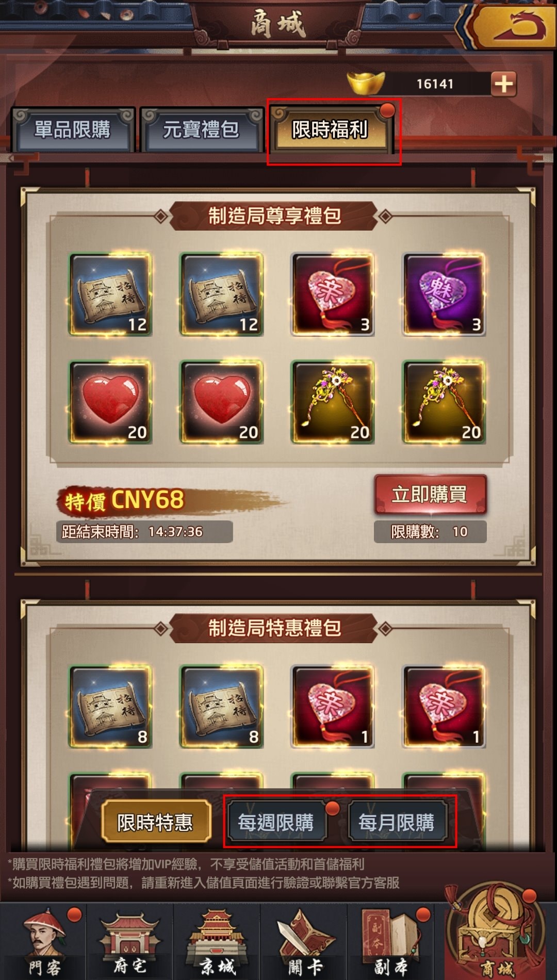Viewport: 557px width, 980px height.
Task: Open the 副本 dungeon book icon
Action: tap(390, 942)
